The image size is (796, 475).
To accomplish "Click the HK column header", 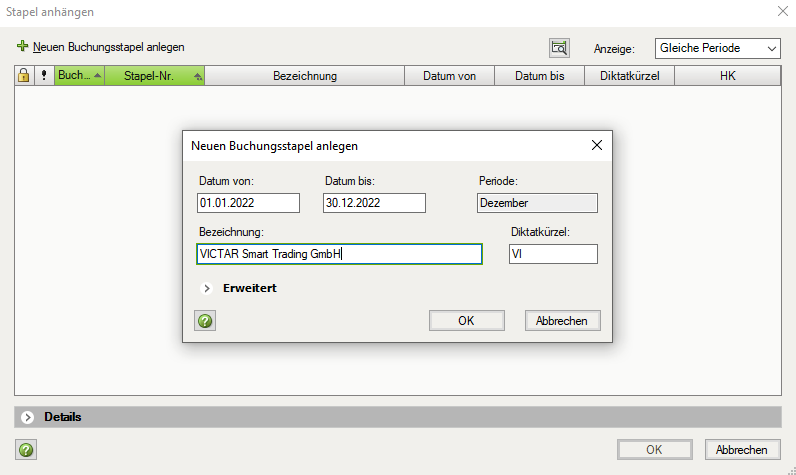I will click(x=727, y=76).
